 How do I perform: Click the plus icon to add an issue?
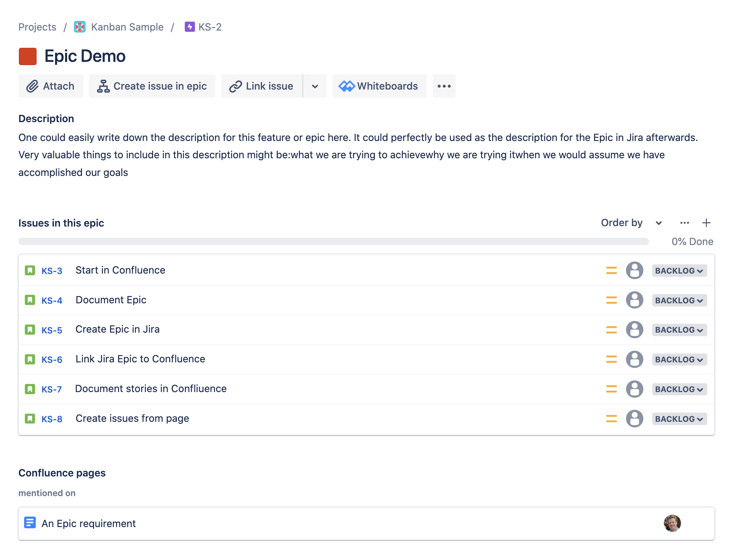point(706,223)
